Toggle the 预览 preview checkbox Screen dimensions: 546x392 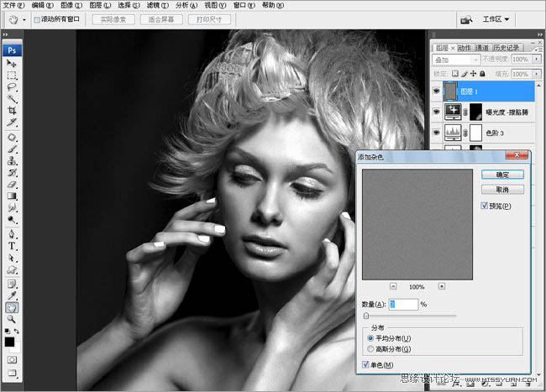tap(485, 206)
